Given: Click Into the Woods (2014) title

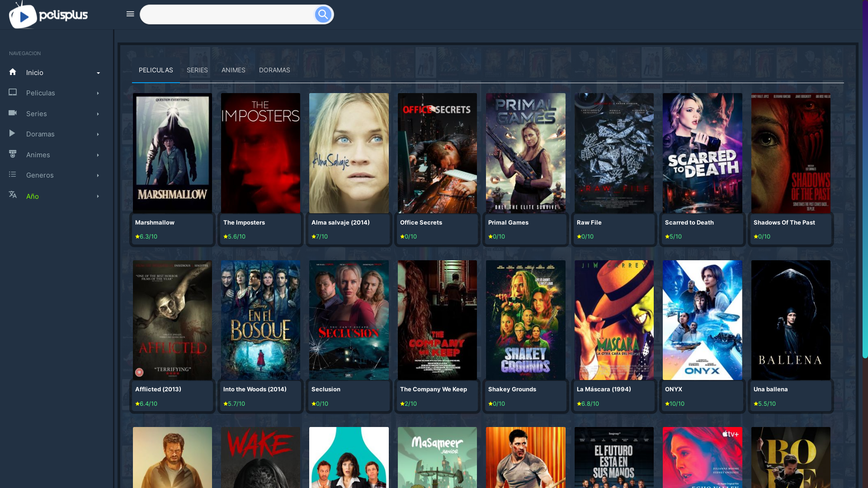Looking at the screenshot, I should (x=255, y=389).
